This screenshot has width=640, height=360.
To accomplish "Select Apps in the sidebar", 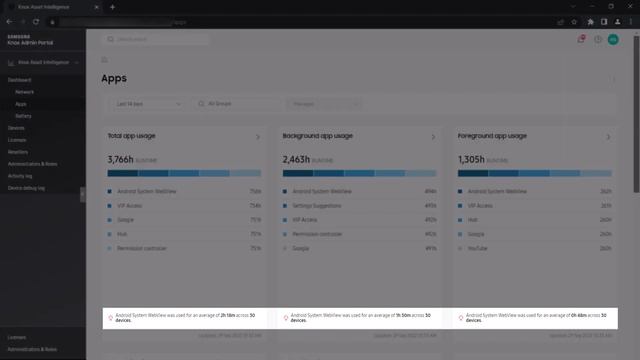I will pyautogui.click(x=21, y=104).
